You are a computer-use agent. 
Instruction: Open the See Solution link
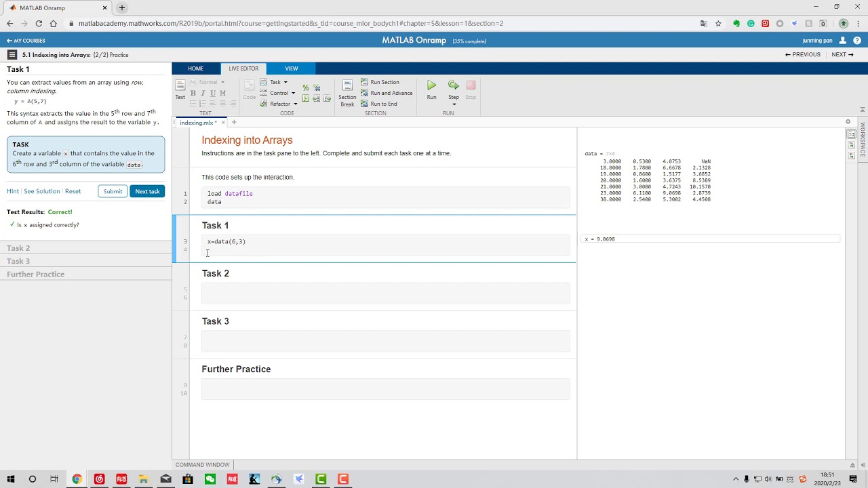point(42,191)
